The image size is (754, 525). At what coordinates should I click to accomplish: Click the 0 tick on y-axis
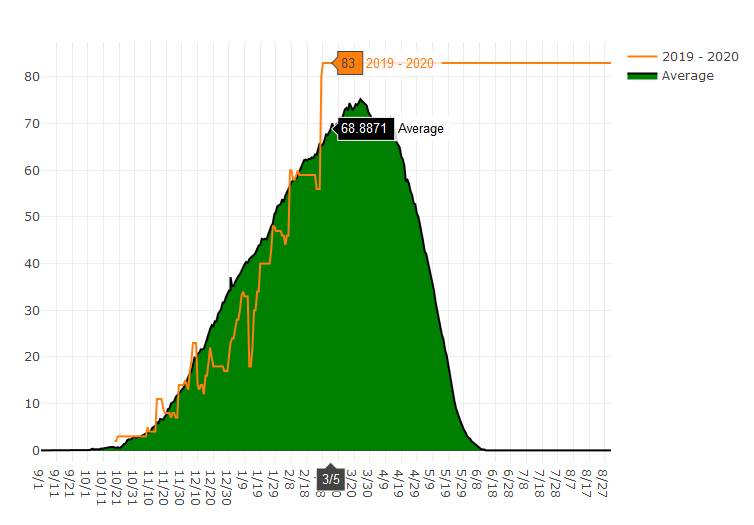[x=35, y=451]
